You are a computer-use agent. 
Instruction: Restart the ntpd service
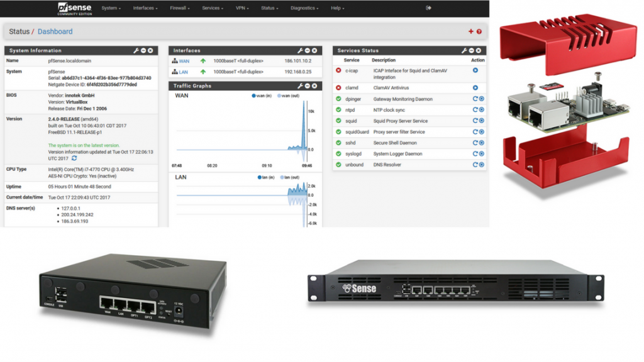click(x=475, y=109)
